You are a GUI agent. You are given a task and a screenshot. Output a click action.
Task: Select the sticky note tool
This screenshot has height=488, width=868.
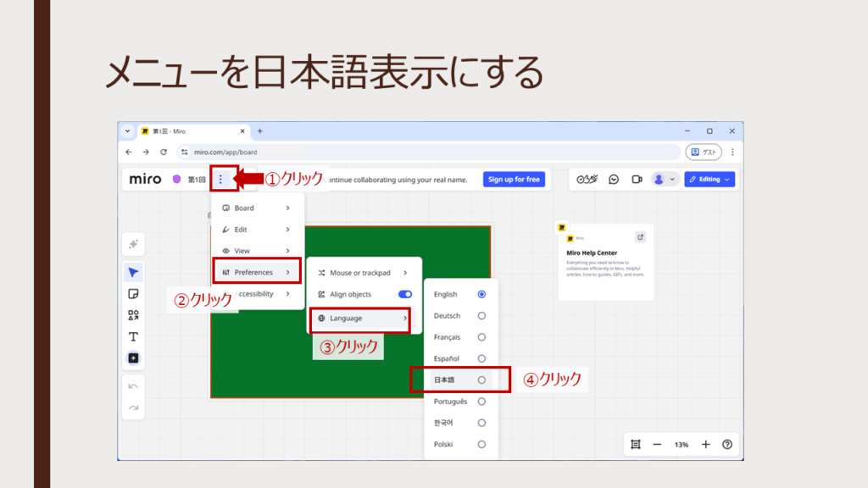133,294
